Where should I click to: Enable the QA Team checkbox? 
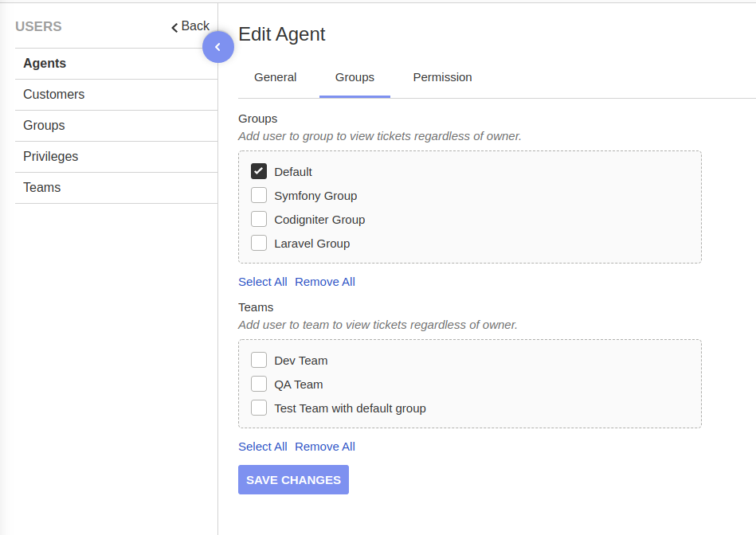tap(259, 385)
